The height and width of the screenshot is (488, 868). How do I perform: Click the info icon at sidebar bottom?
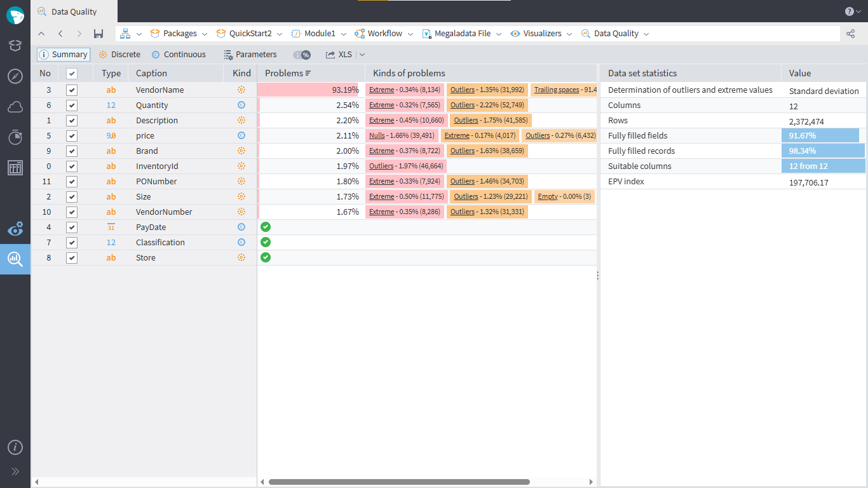click(15, 447)
